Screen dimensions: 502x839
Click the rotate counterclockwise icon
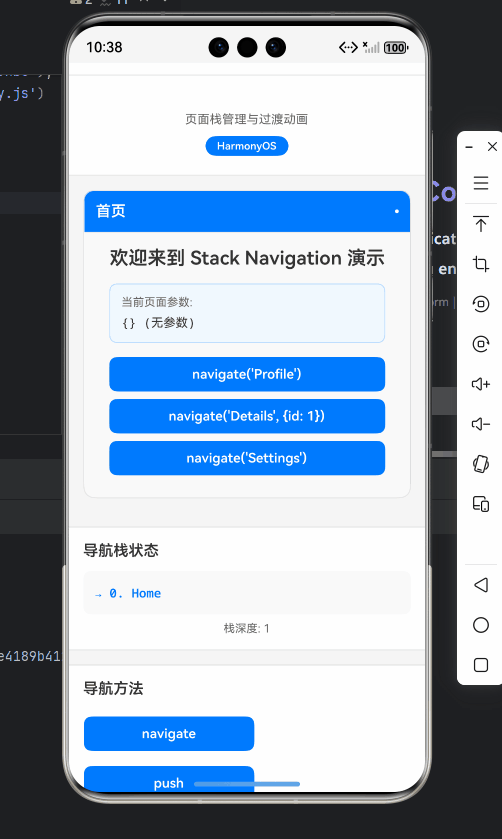(481, 304)
